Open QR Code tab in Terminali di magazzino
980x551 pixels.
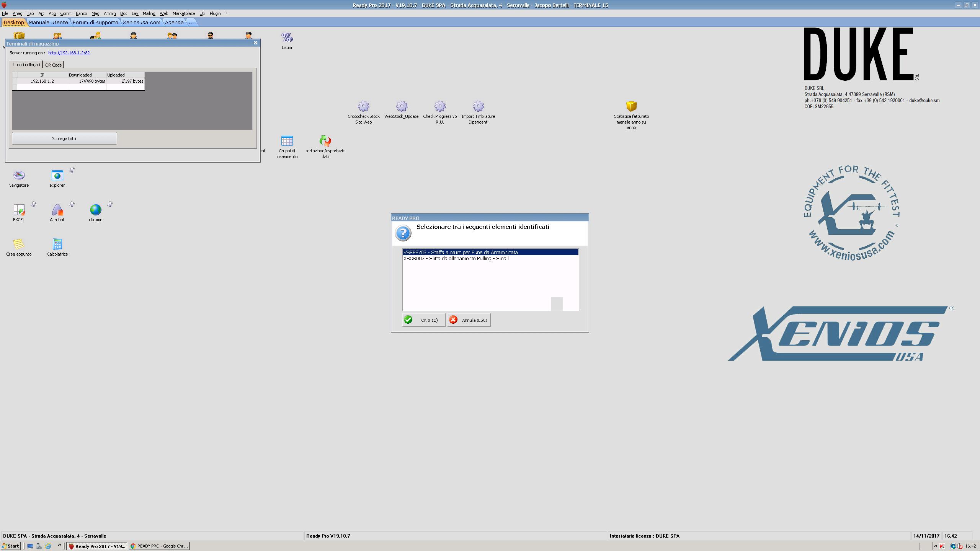click(54, 65)
